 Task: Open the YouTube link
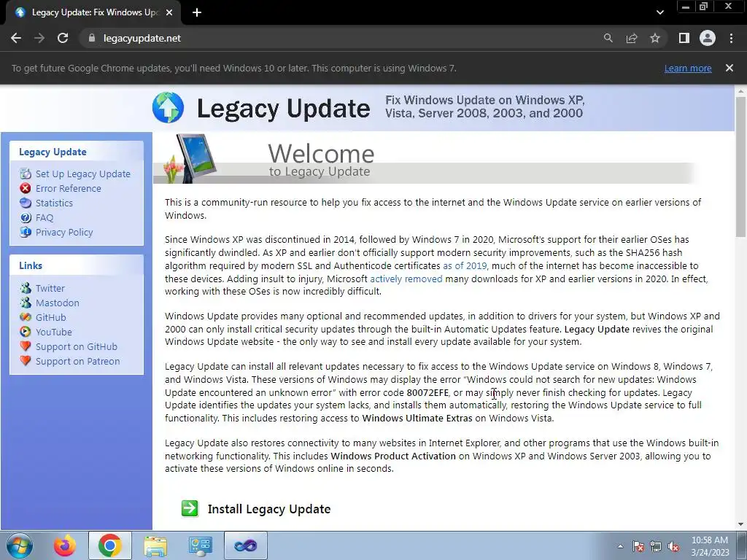tap(54, 332)
